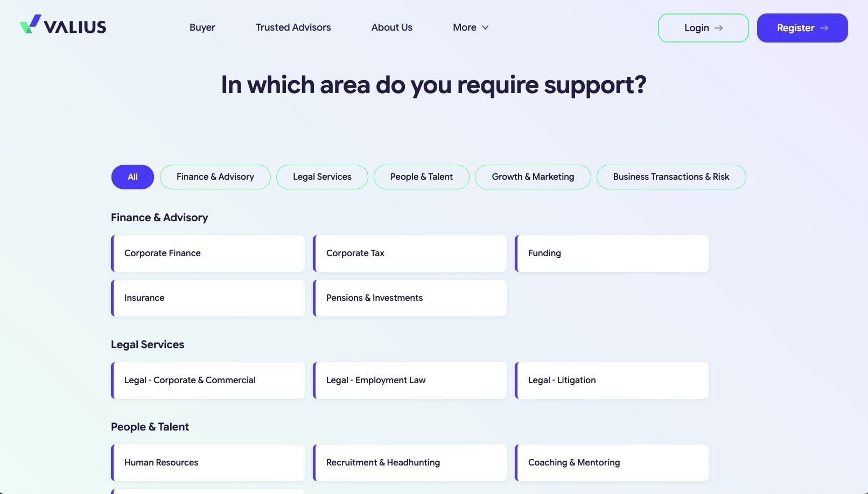Filter by Business Transactions & Risk
The height and width of the screenshot is (494, 868).
coord(671,177)
